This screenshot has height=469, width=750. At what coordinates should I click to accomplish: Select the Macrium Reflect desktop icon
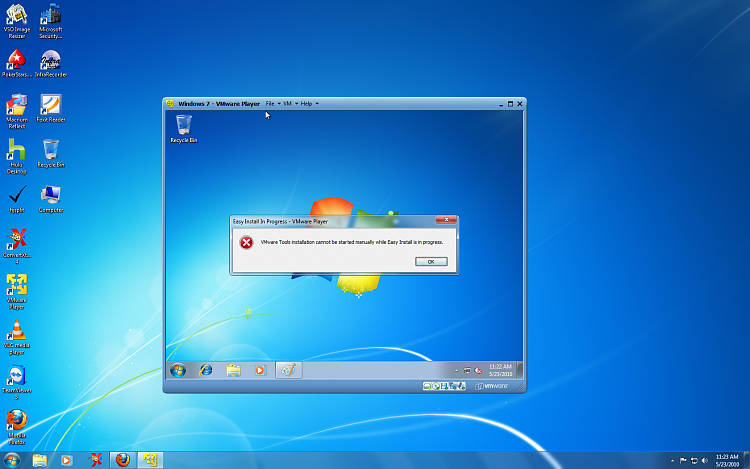17,111
